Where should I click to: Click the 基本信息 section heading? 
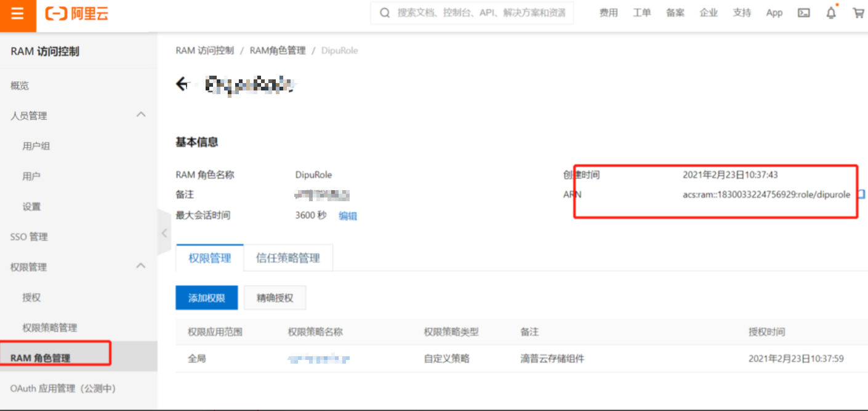pos(196,142)
